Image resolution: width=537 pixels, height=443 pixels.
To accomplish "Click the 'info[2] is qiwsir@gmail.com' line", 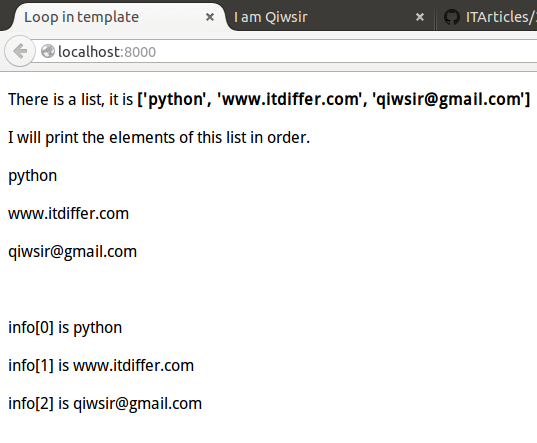I will [105, 404].
